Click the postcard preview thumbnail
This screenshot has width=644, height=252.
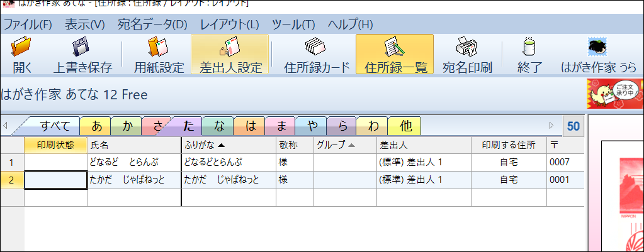[x=623, y=197]
